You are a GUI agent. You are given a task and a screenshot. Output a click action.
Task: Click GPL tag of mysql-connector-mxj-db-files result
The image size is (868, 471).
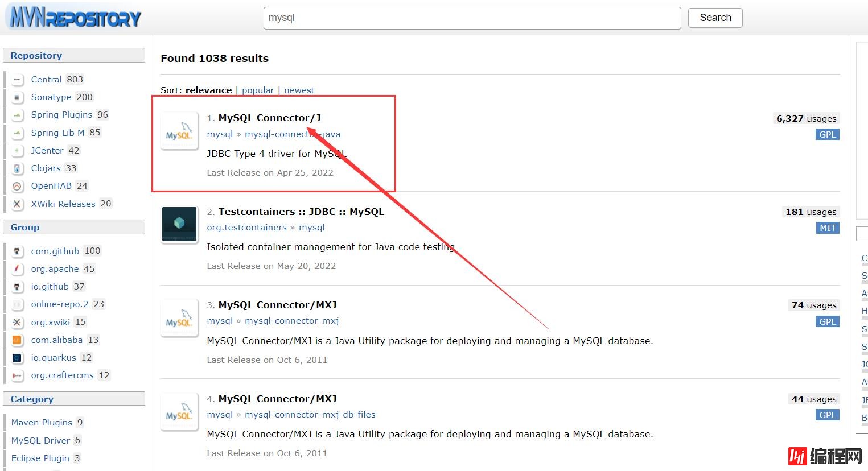point(828,415)
